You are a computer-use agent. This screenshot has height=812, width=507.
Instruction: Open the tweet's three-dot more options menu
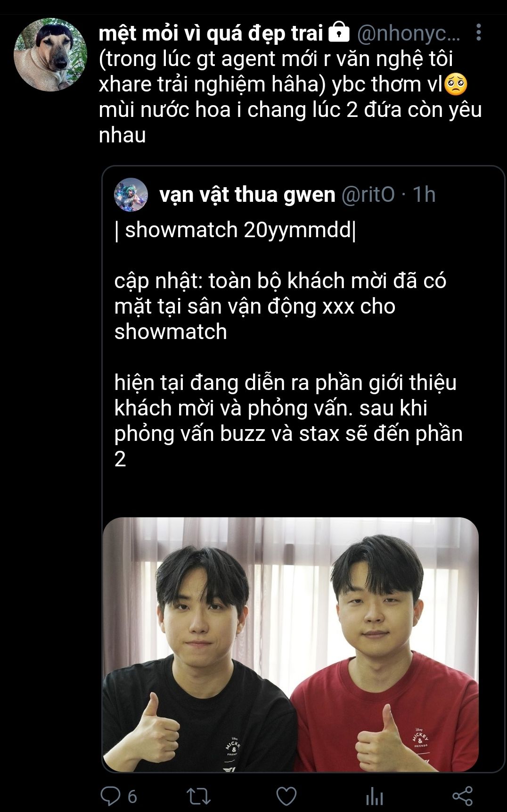(x=479, y=33)
